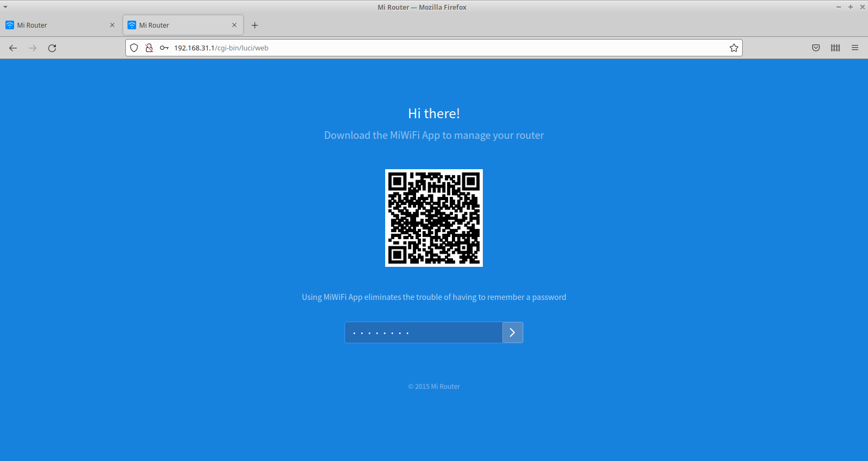Bookmark this page with the star
The width and height of the screenshot is (868, 461).
pos(734,48)
